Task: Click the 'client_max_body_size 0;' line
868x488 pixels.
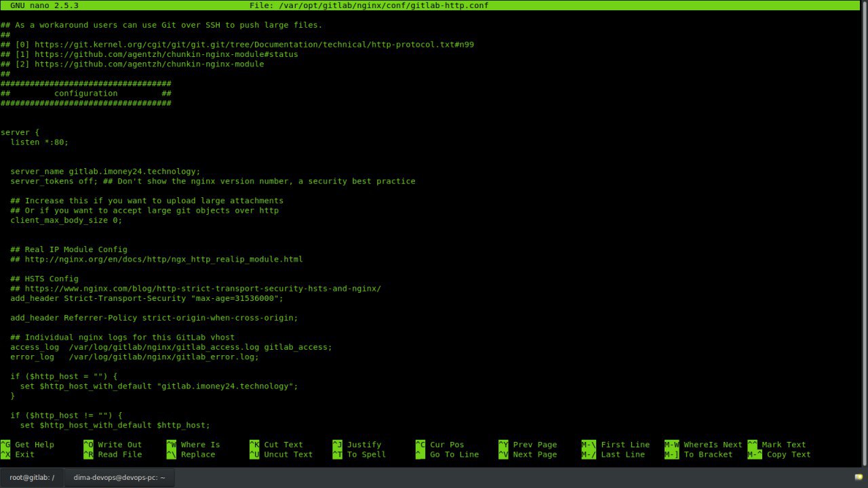Action: (66, 220)
